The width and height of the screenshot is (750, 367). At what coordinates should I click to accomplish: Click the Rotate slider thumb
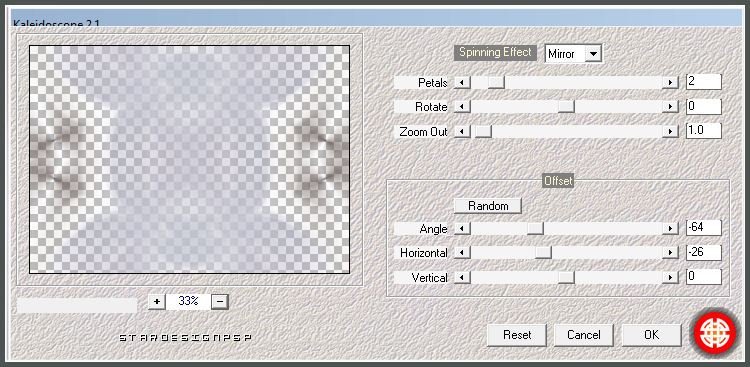coord(566,107)
